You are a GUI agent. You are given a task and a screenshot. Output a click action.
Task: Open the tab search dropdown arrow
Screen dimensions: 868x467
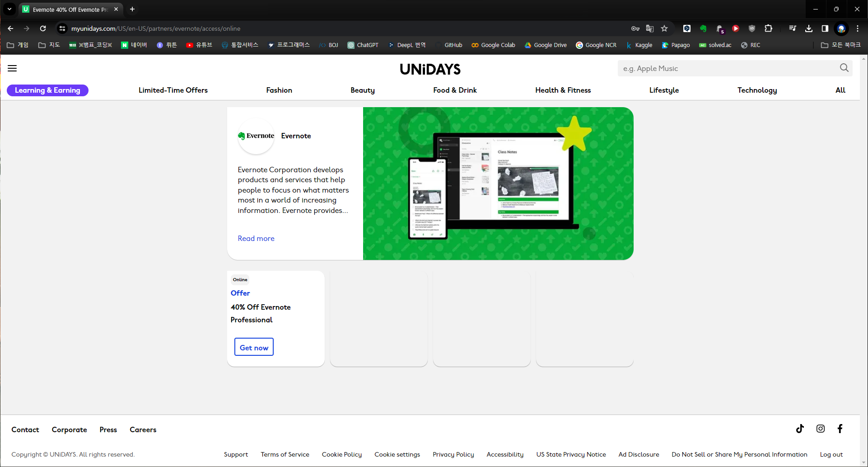point(9,9)
